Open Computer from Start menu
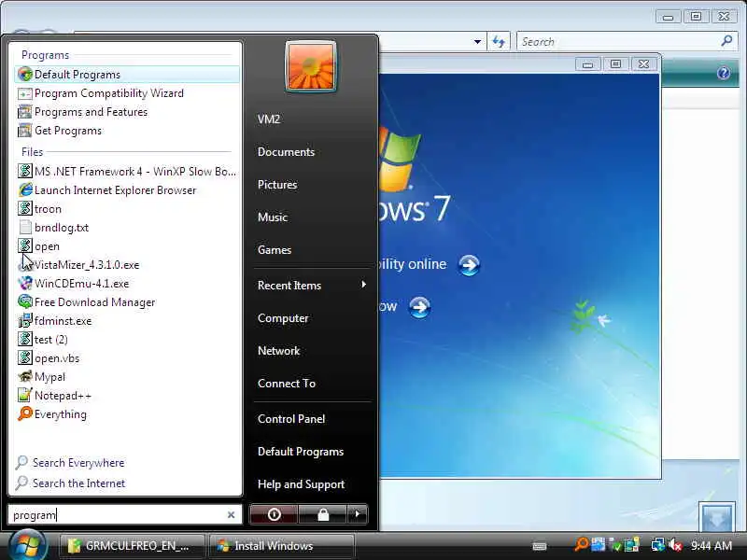747x560 pixels. pos(283,318)
